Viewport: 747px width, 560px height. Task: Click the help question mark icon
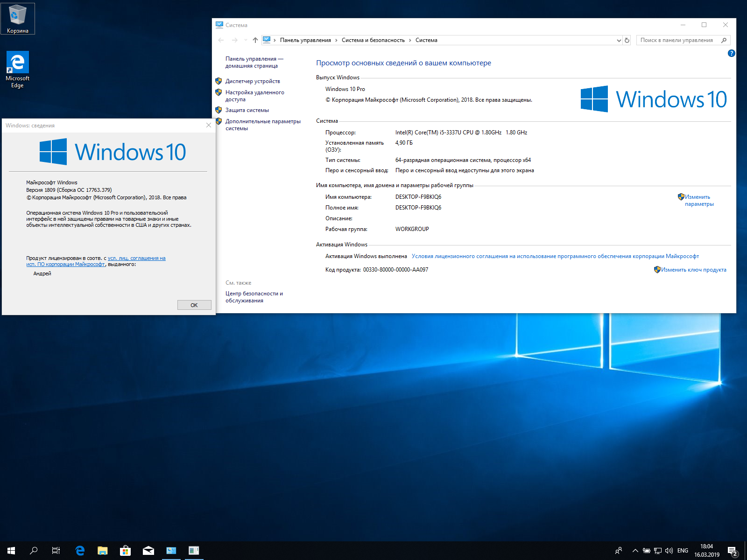[731, 53]
